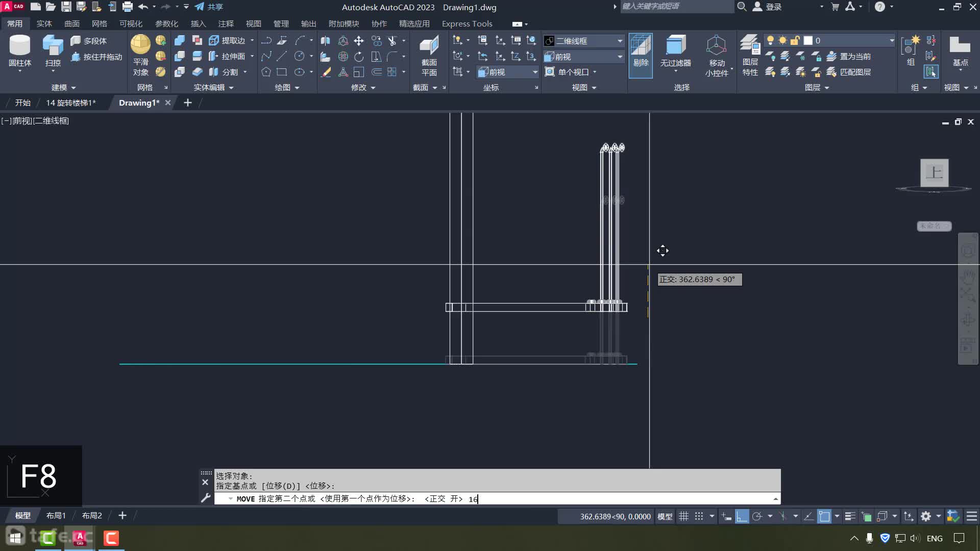Image resolution: width=980 pixels, height=551 pixels.
Task: Click the Make Current (置为当前) layer button
Action: [849, 56]
